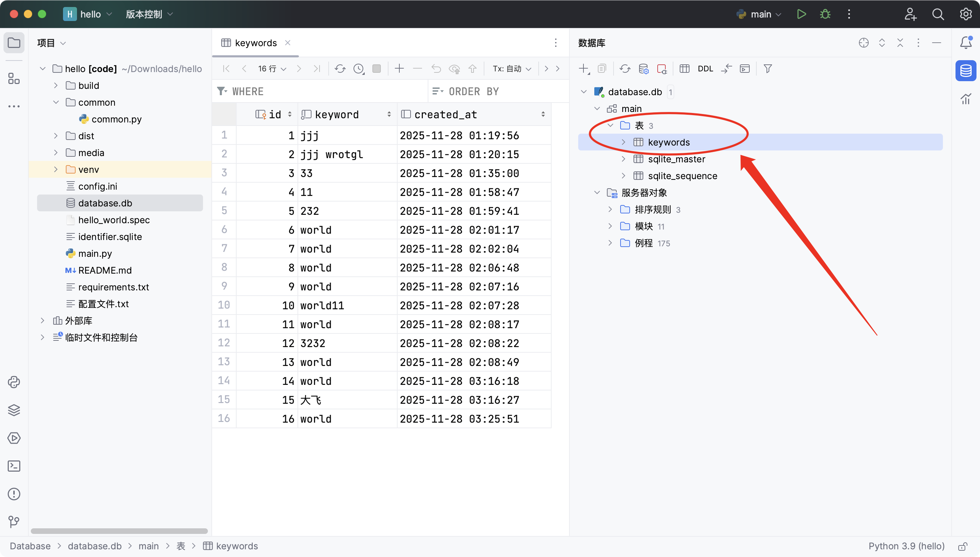Click the reload data icon in table toolbar
The height and width of the screenshot is (557, 980).
tap(340, 69)
